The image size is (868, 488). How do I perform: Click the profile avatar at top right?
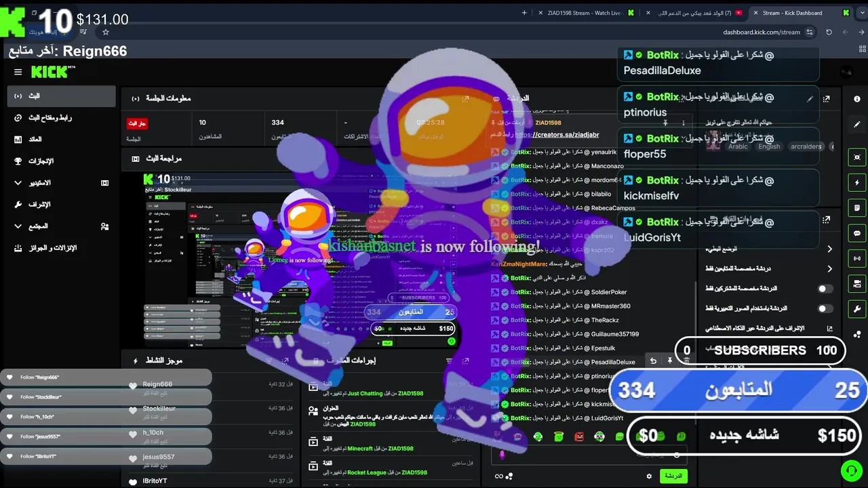846,72
